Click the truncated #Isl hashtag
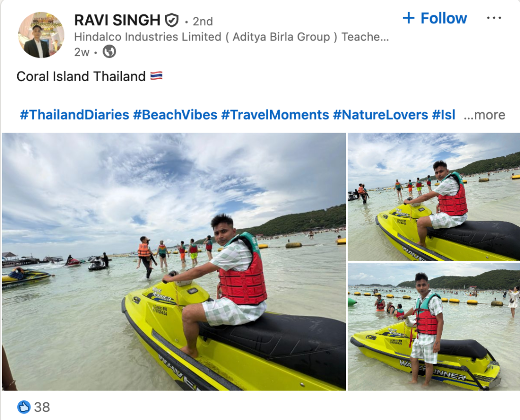Viewport: 520px width, 420px height. coord(443,115)
